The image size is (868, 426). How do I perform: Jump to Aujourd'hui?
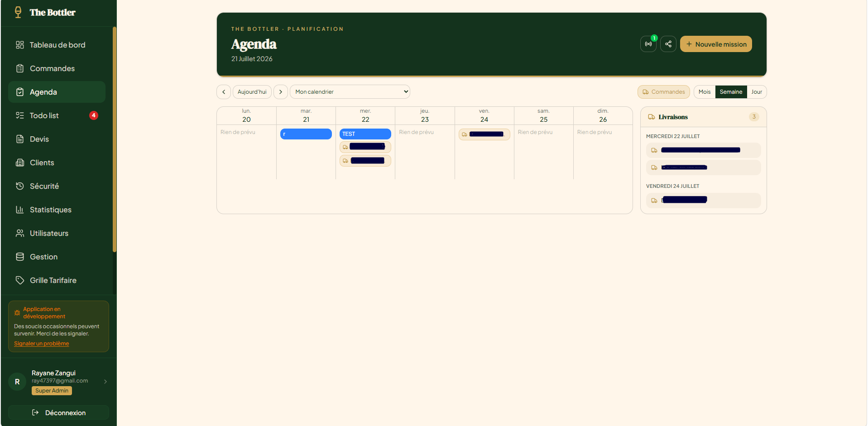pos(252,92)
